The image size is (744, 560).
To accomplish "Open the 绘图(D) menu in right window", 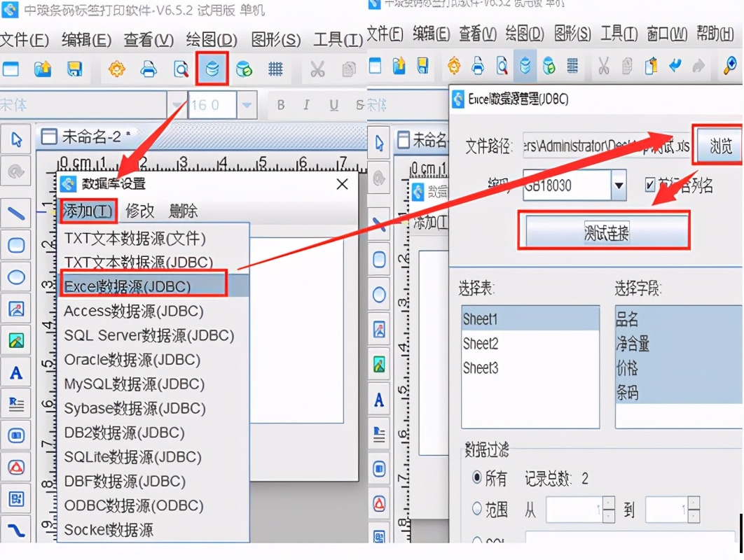I will coord(524,34).
